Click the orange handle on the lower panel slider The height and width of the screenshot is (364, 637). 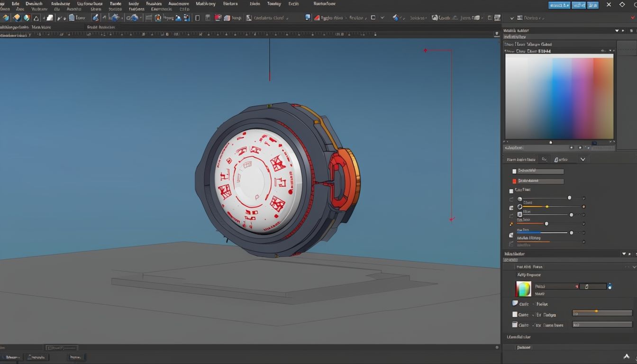[x=596, y=311]
